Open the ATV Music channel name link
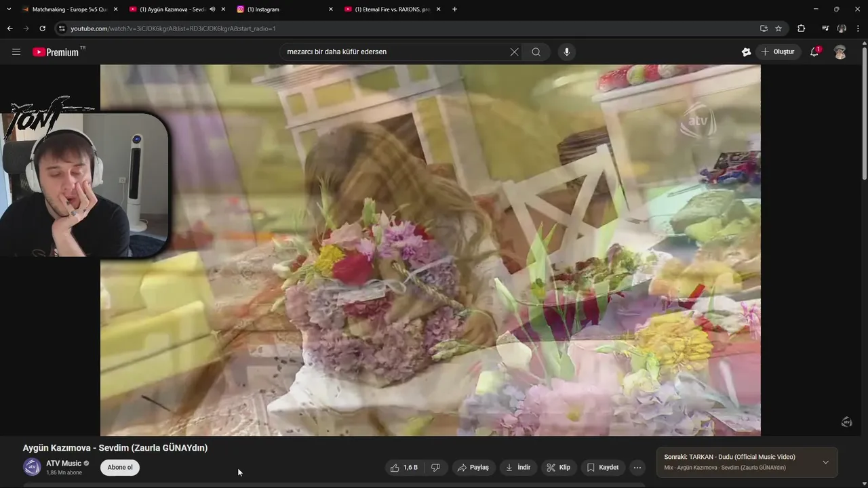Viewport: 868px width, 488px height. 64,464
